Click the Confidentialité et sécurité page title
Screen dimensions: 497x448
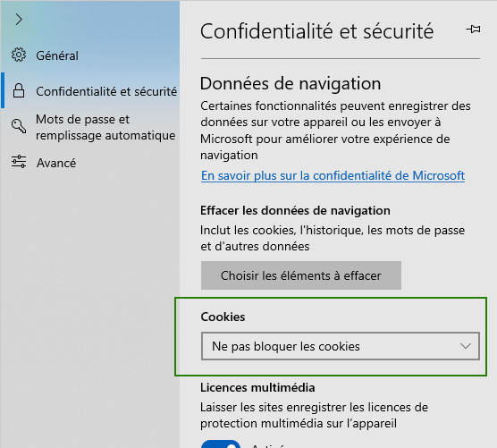pos(316,31)
